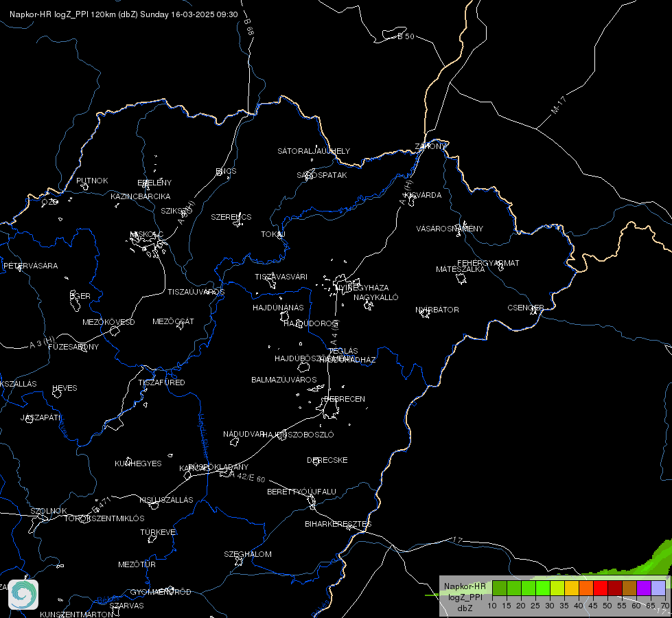The height and width of the screenshot is (618, 672).
Task: Click the NYÍREGYHÁZA city label
Action: click(x=362, y=287)
